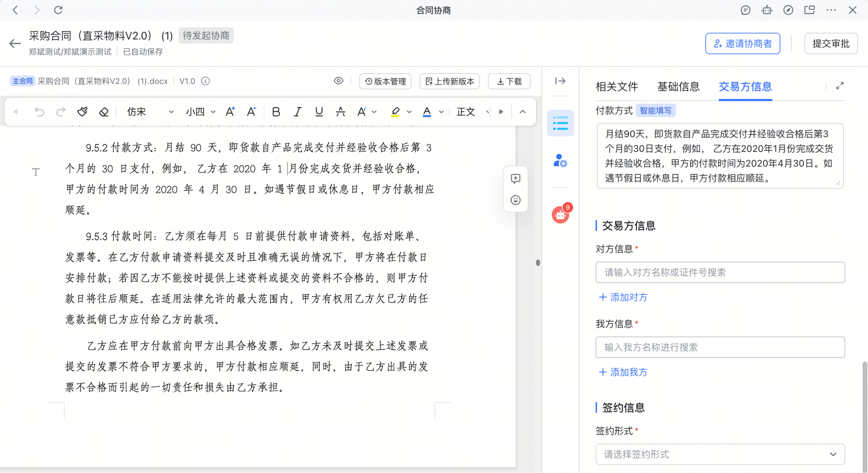Switch to the 基础信息 tab
Image resolution: width=868 pixels, height=473 pixels.
pyautogui.click(x=678, y=87)
